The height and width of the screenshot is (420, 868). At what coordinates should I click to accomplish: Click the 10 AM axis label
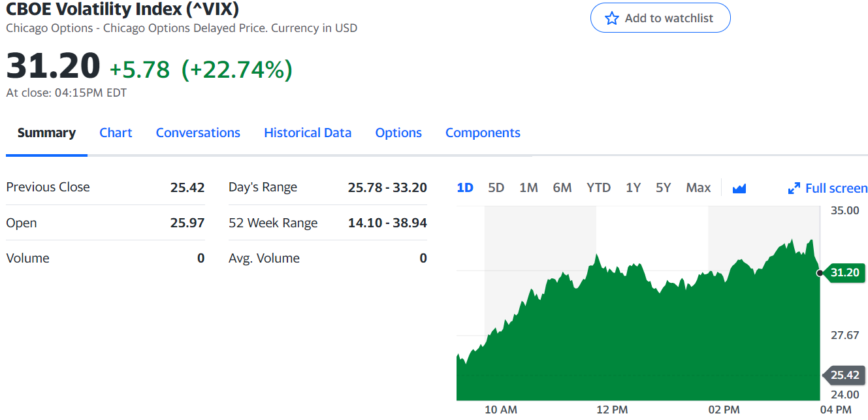(x=501, y=410)
